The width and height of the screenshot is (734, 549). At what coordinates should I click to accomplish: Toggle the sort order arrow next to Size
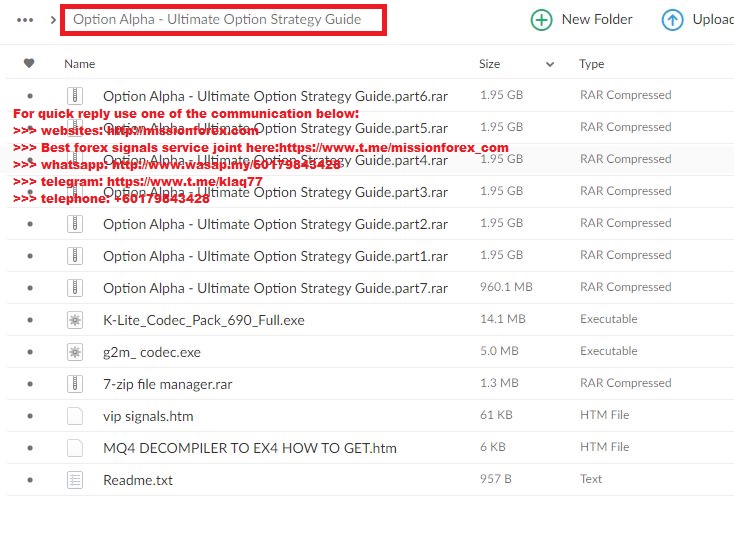550,64
